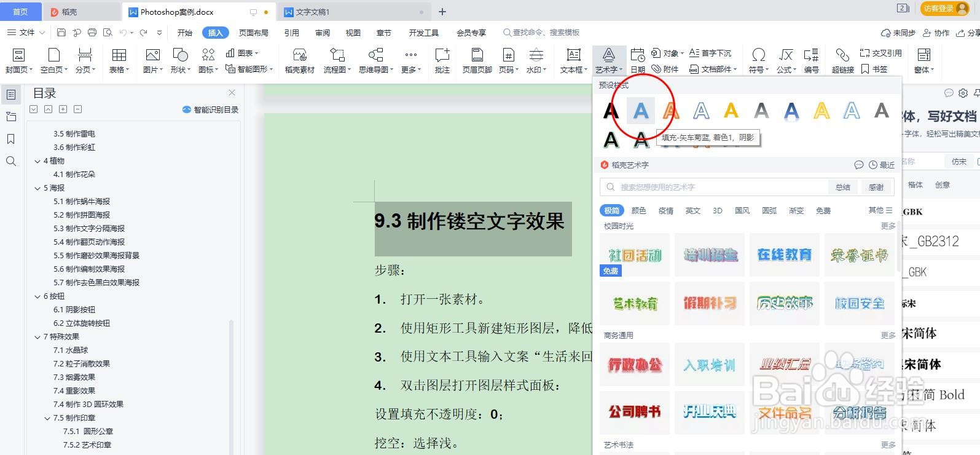Choose the 公司聘书 WordArt style

635,412
